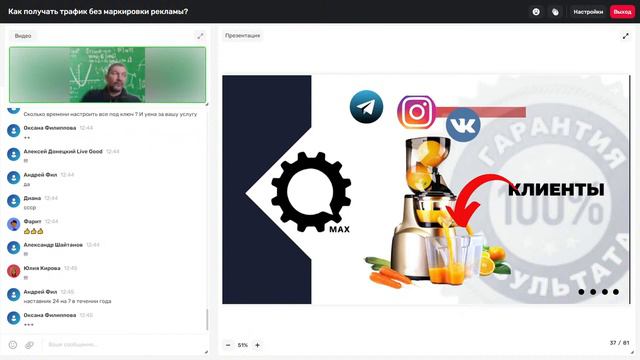The image size is (640, 360).
Task: Click the attachment paperclip icon in chat
Action: (29, 345)
